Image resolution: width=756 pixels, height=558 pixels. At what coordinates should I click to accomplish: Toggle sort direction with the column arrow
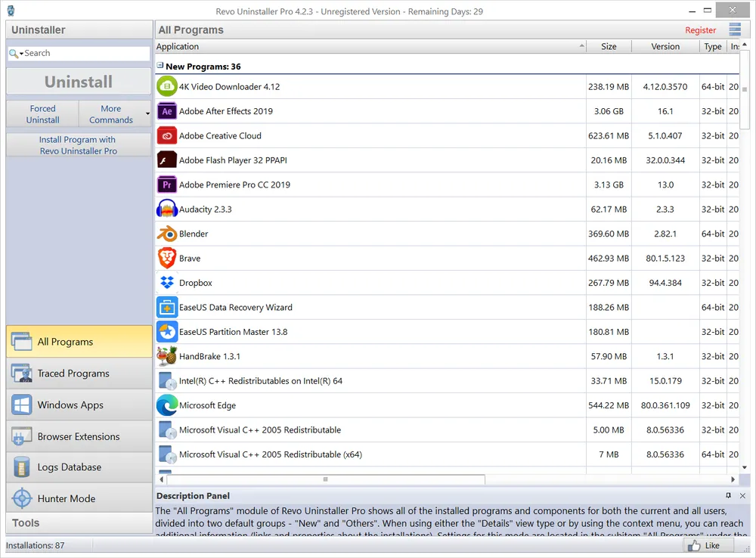pos(581,46)
